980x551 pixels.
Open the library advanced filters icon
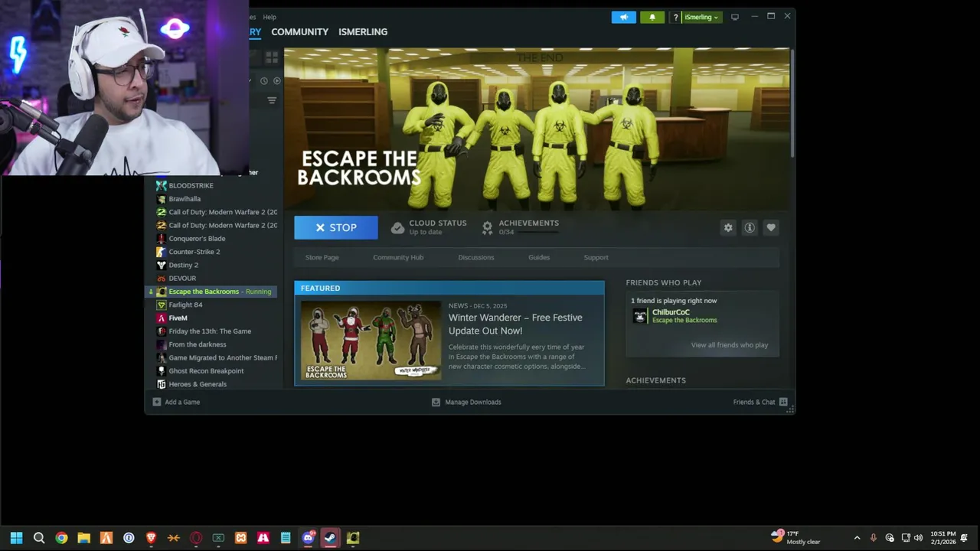271,100
